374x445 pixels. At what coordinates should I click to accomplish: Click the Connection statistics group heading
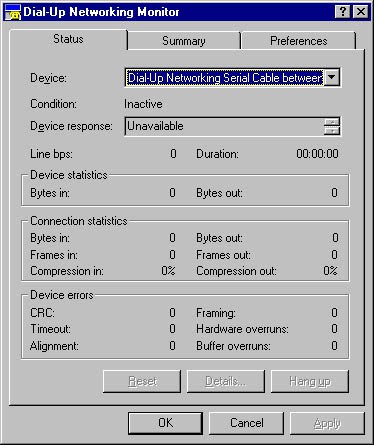pyautogui.click(x=79, y=221)
